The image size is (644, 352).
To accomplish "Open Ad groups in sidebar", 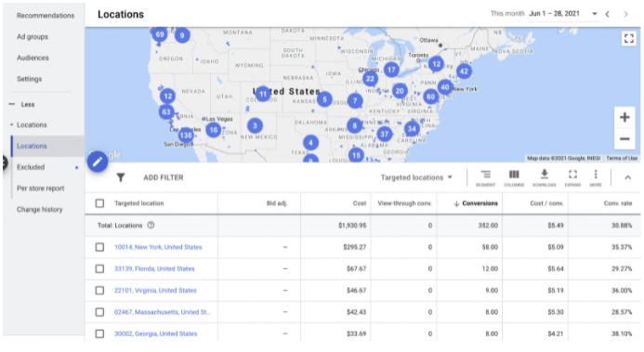I will click(33, 37).
